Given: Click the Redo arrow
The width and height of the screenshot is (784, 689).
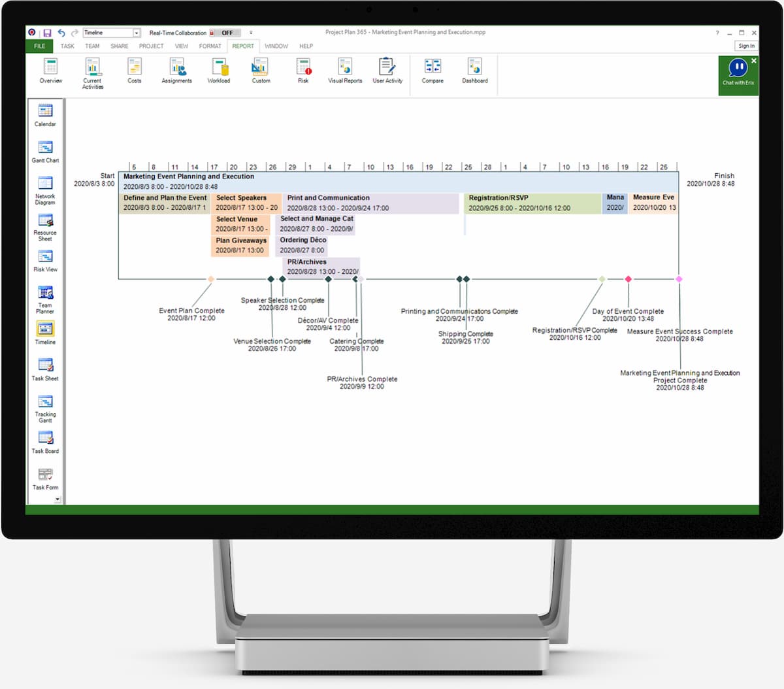Looking at the screenshot, I should coord(74,33).
